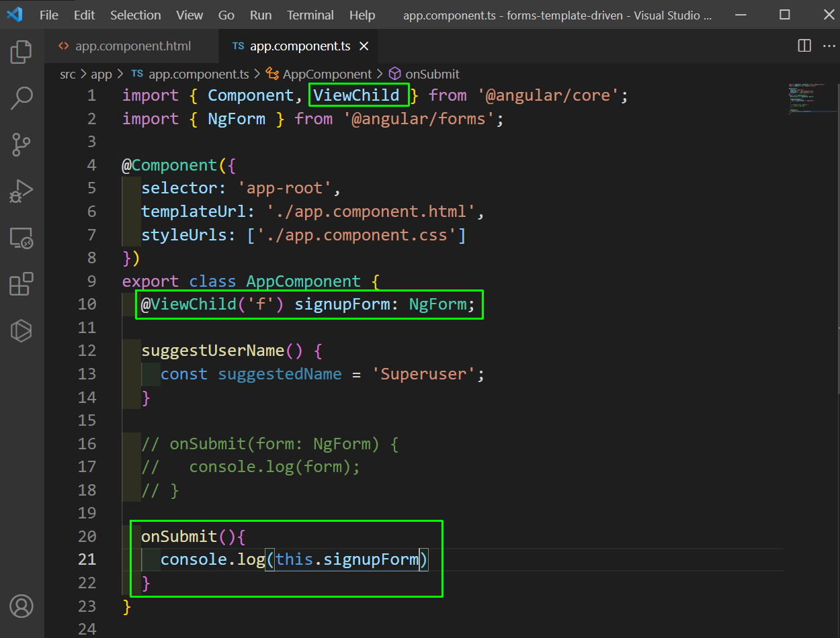840x638 pixels.
Task: Click 'suggestUserName' method name
Action: tap(213, 351)
